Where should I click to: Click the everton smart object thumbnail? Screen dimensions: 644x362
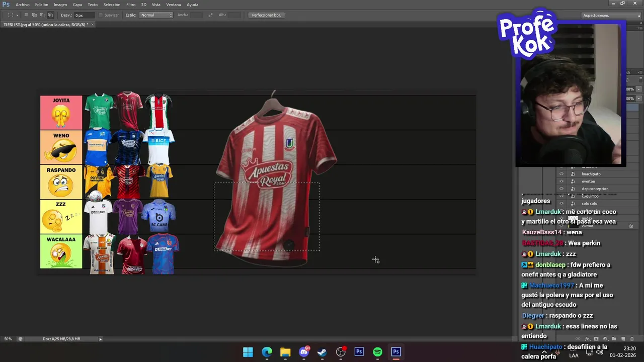pyautogui.click(x=573, y=182)
